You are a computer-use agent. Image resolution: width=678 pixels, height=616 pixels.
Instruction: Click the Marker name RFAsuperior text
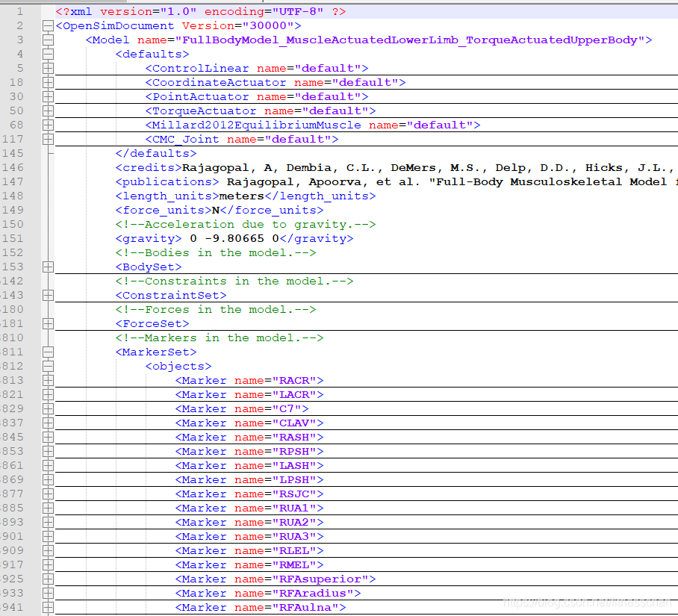click(x=276, y=579)
